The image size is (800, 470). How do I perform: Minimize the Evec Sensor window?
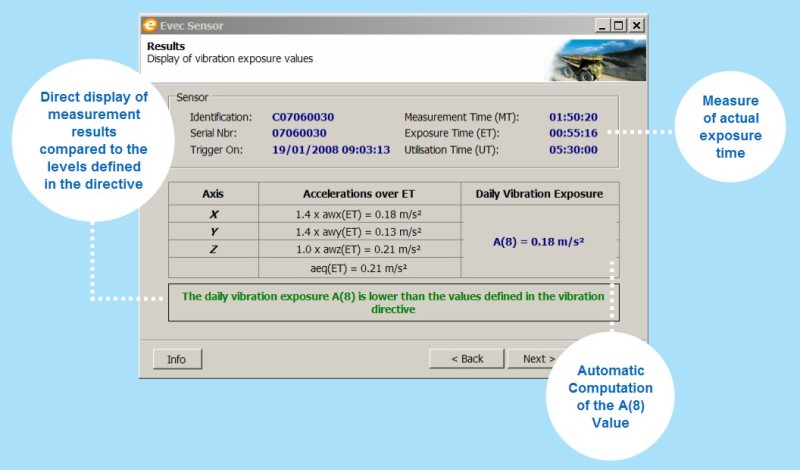[603, 26]
